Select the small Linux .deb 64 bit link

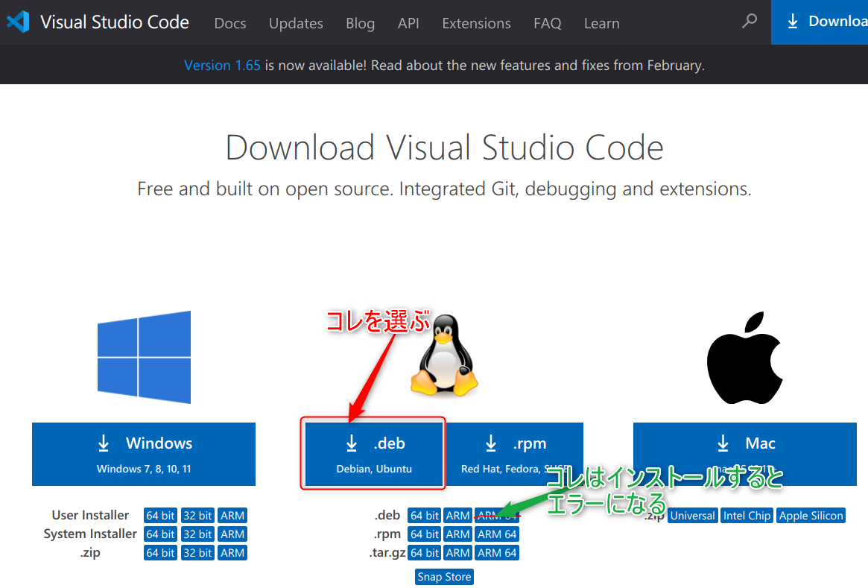point(425,516)
